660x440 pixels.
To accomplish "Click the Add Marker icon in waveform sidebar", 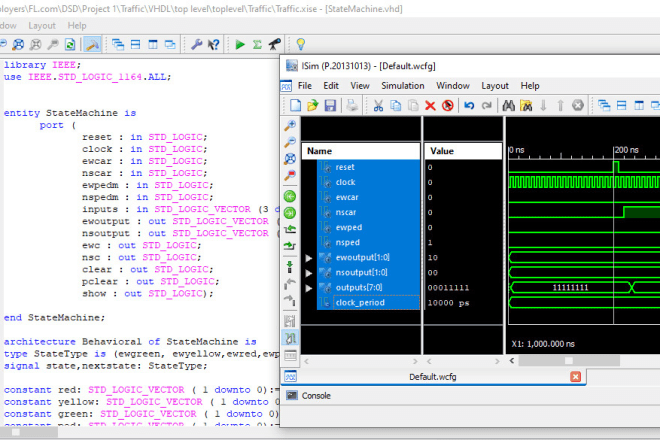I will pos(290,267).
